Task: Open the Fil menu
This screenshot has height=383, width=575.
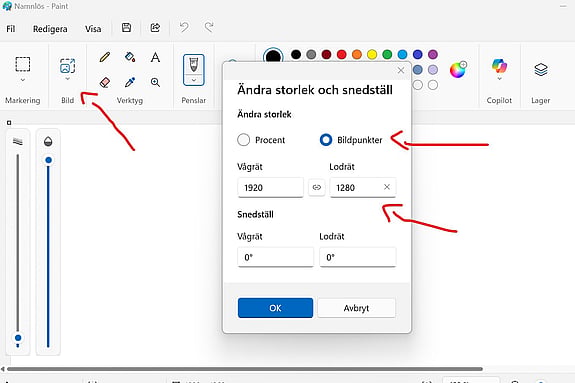Action: (x=11, y=29)
